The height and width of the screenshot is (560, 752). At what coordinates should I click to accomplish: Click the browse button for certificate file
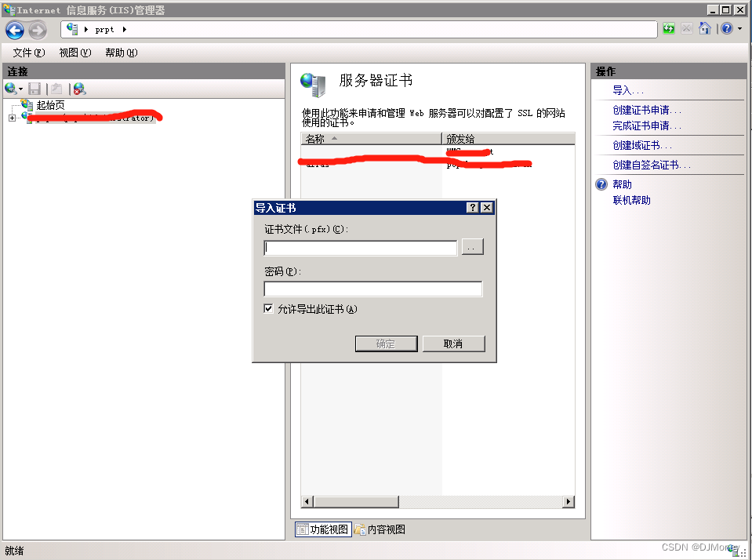click(472, 247)
